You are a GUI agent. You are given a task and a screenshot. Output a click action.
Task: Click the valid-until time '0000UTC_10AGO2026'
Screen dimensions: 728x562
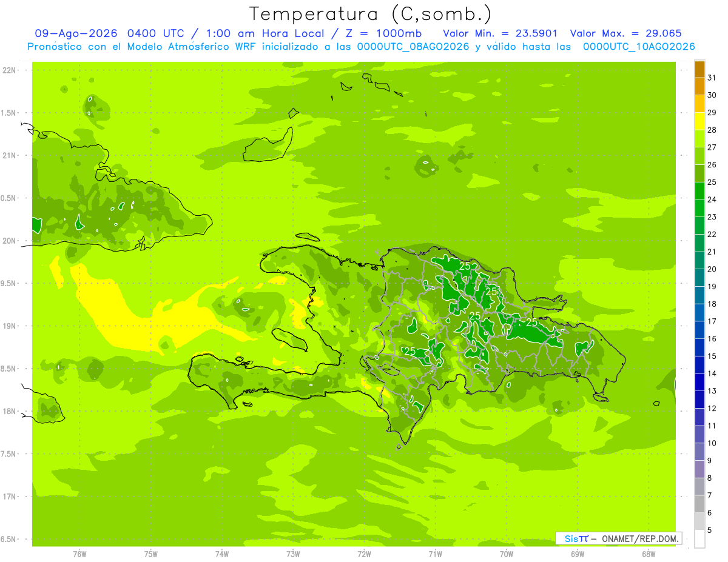tap(639, 47)
